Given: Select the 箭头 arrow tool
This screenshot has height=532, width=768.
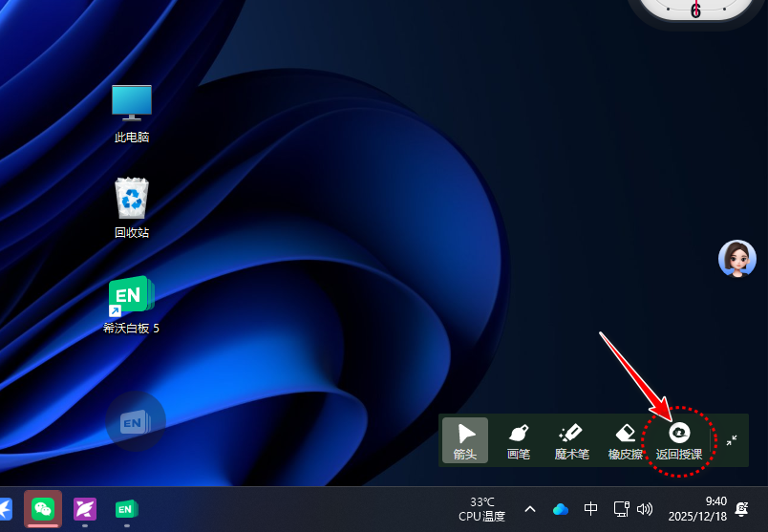Looking at the screenshot, I should pos(465,440).
